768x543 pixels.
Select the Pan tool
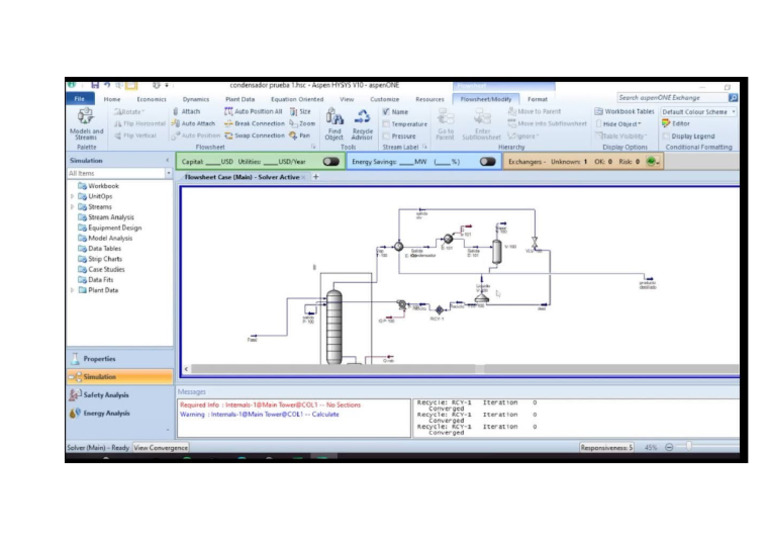(300, 136)
